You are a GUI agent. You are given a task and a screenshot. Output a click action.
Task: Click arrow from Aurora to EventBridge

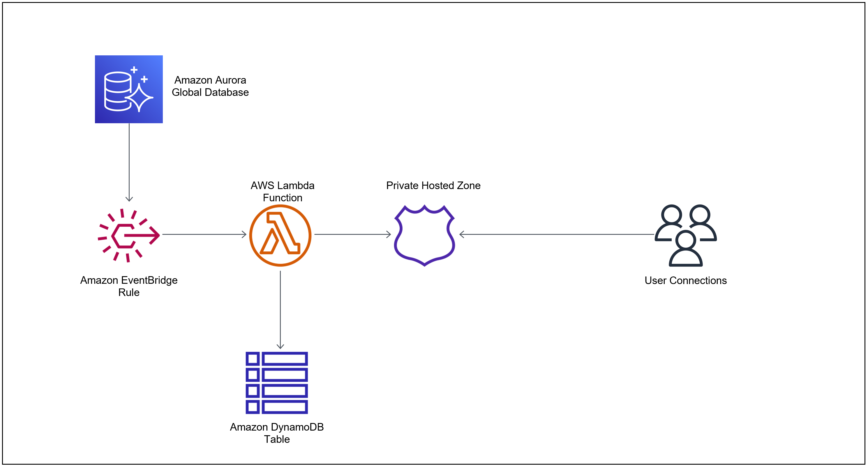[x=129, y=162]
